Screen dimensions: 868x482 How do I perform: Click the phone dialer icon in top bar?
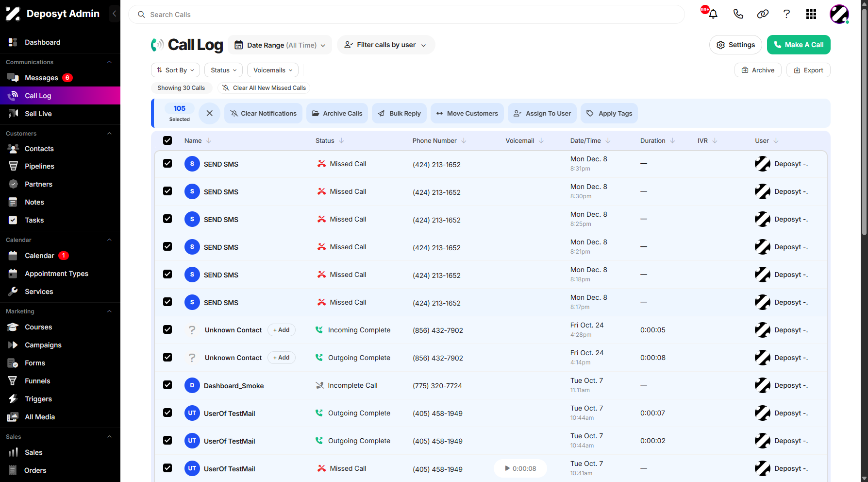click(x=738, y=14)
